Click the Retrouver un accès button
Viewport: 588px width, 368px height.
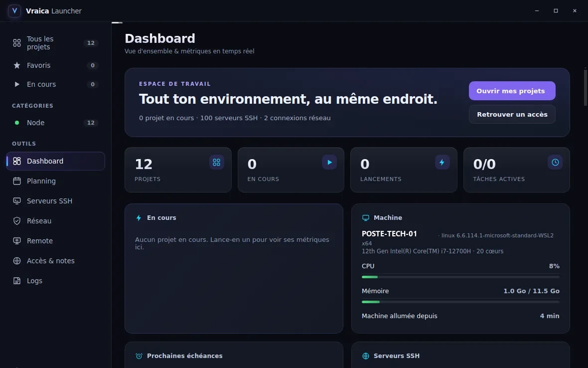point(512,114)
